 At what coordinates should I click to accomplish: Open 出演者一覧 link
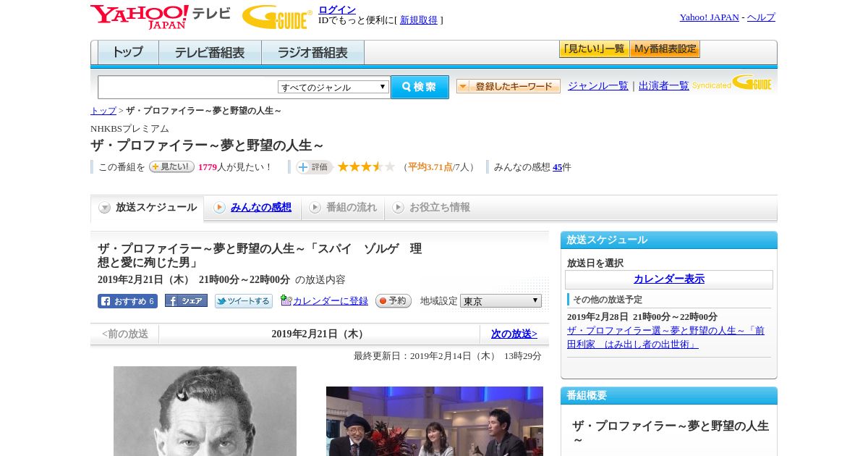664,86
